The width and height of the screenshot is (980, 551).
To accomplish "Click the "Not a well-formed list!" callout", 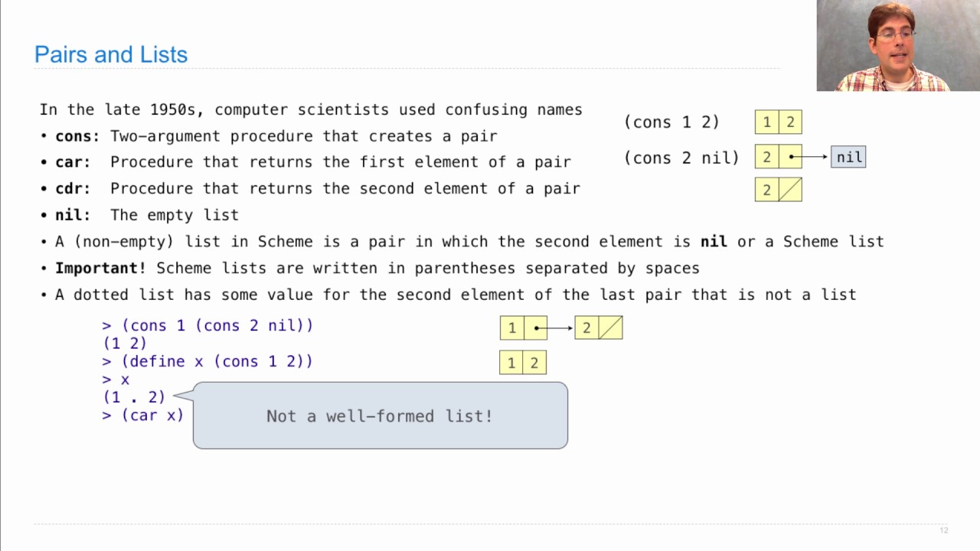I will [x=380, y=416].
